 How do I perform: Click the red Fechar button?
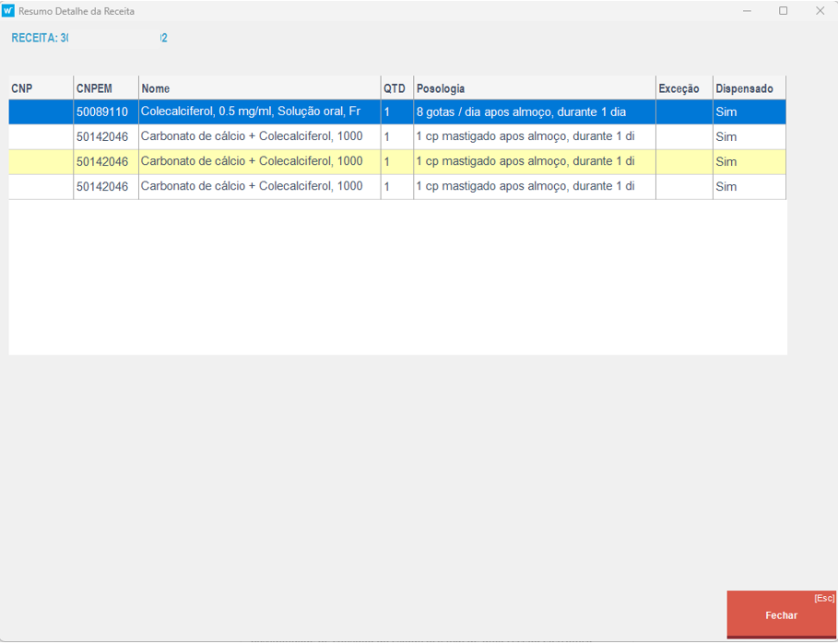tap(781, 615)
